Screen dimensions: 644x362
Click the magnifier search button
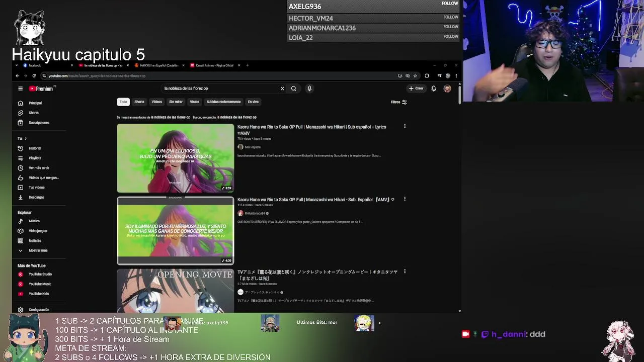coord(294,88)
